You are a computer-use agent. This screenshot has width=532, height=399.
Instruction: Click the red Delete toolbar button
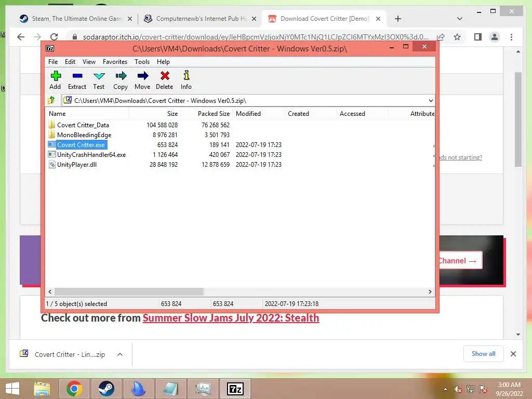click(x=165, y=81)
